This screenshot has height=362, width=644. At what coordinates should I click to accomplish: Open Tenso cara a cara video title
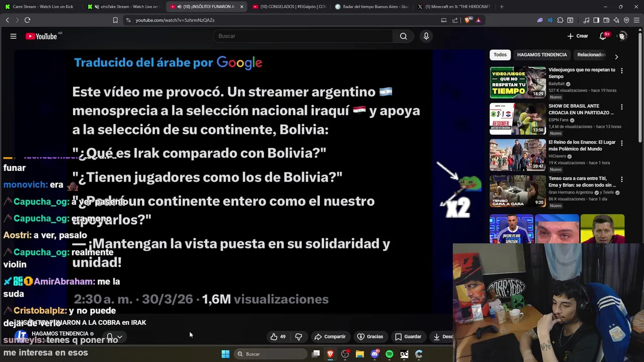[x=582, y=182]
